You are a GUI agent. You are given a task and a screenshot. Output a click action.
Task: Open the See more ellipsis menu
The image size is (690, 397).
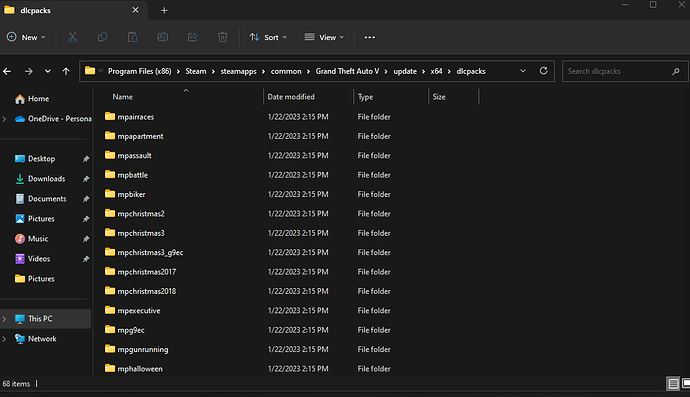click(370, 37)
